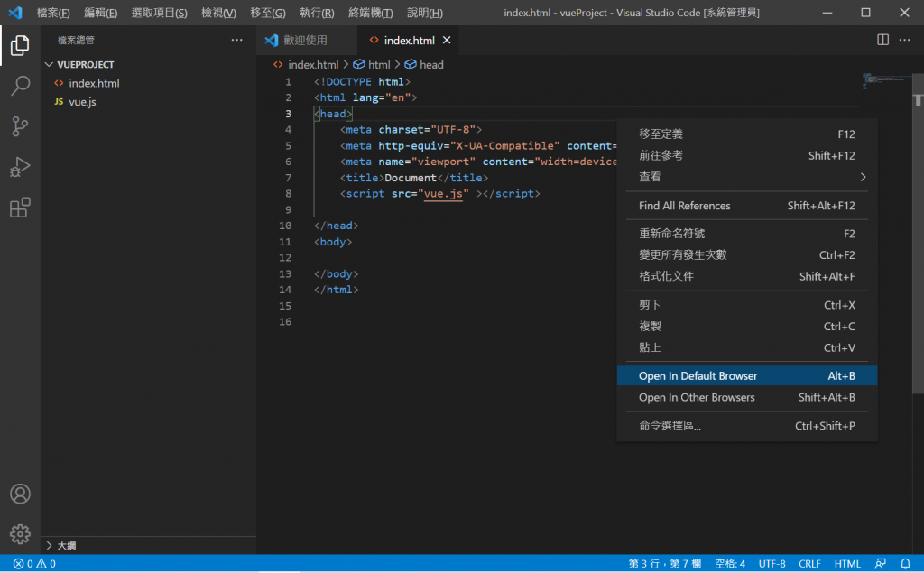Click the editor vertical scrollbar

[x=918, y=236]
